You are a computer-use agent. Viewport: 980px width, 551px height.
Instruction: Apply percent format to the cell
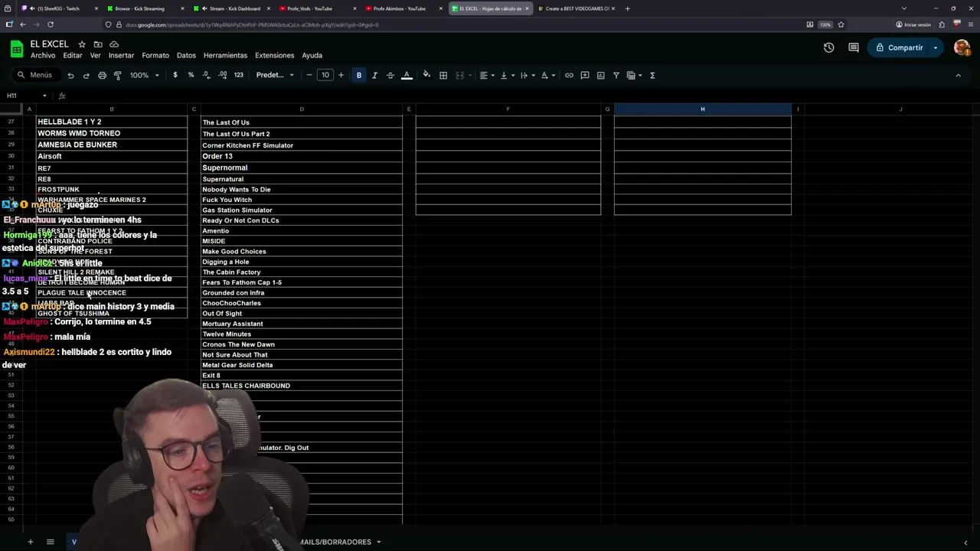pyautogui.click(x=191, y=75)
